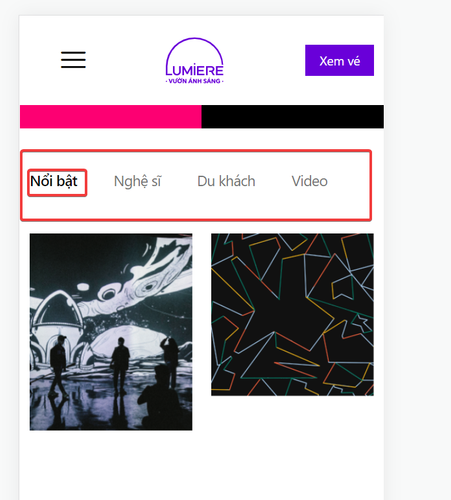Image resolution: width=451 pixels, height=500 pixels.
Task: Open the "Du khách" tab
Action: coord(226,181)
